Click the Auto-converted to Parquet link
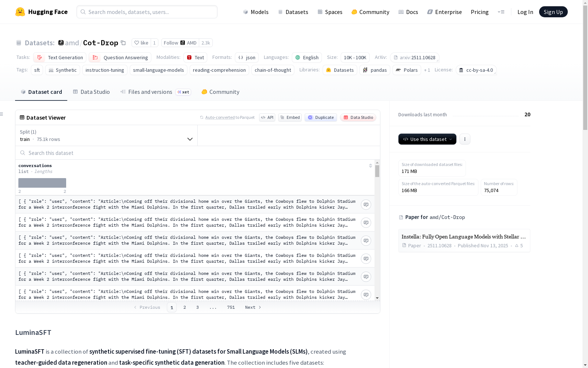588x368 pixels. pyautogui.click(x=230, y=117)
